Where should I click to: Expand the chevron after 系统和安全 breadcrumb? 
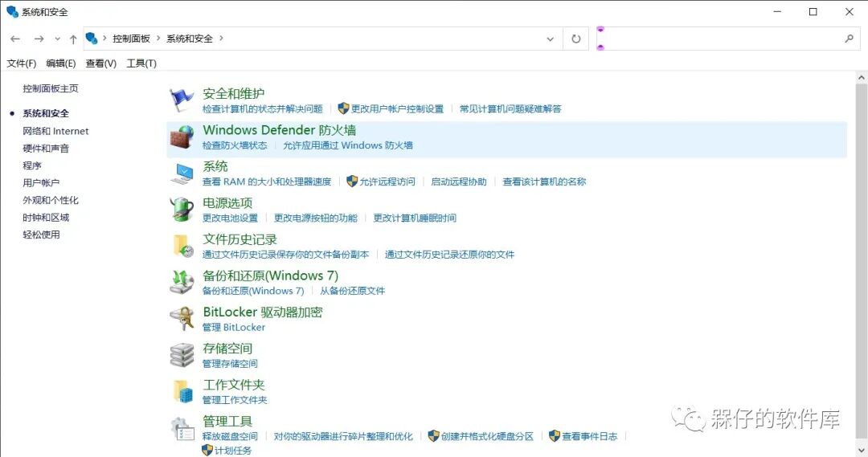[x=221, y=39]
